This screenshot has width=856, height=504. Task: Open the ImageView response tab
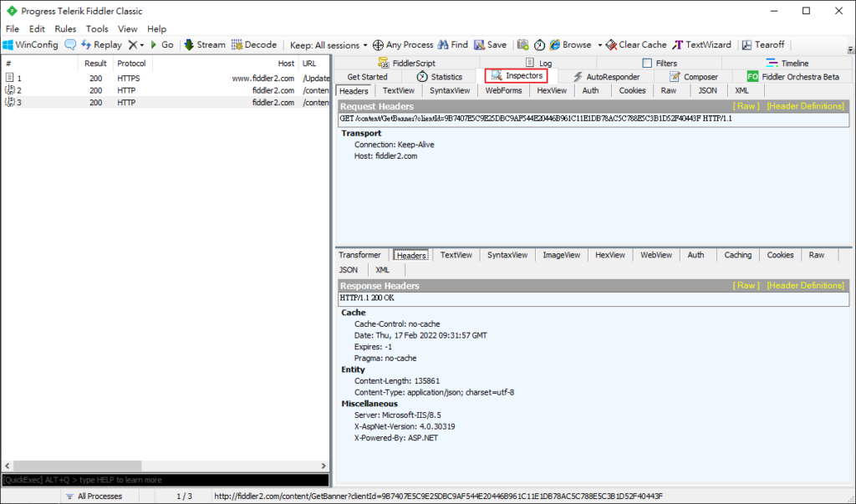click(561, 255)
